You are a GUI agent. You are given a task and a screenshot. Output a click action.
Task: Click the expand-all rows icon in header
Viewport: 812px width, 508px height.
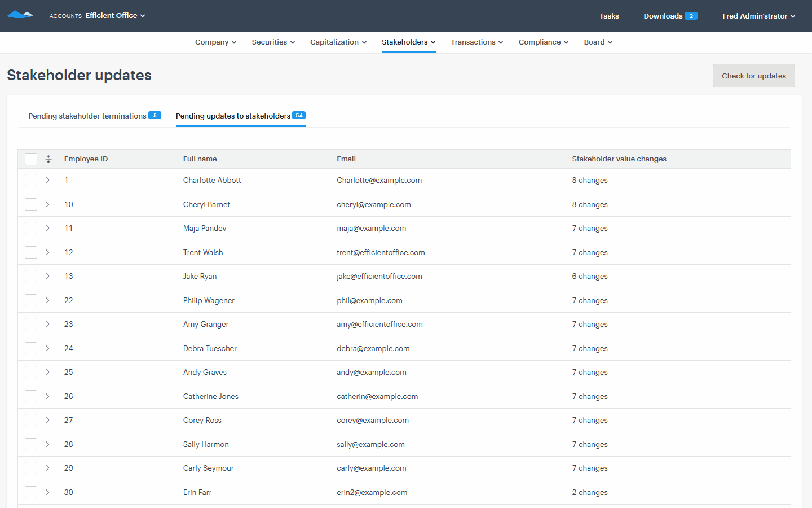[48, 159]
